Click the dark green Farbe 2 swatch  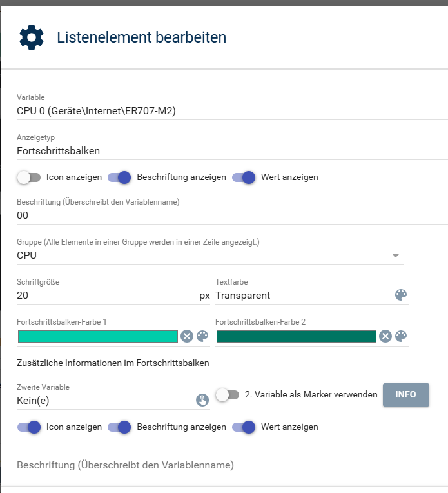point(297,336)
